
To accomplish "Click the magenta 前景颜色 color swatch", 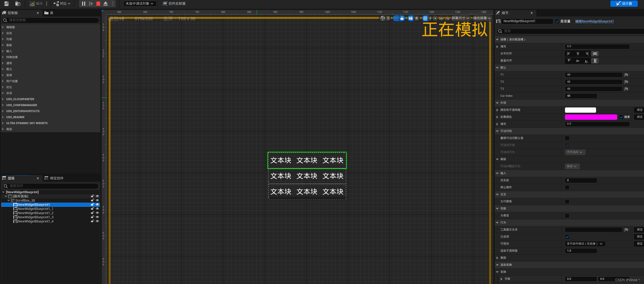I will pyautogui.click(x=591, y=117).
